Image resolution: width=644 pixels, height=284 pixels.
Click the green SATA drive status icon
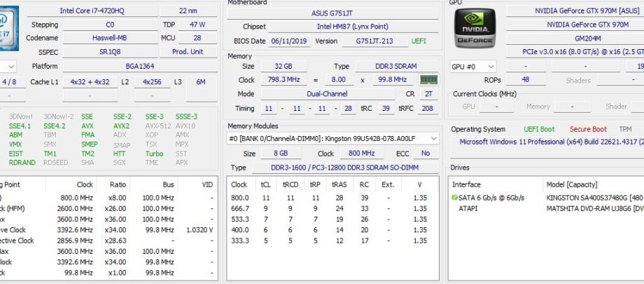(x=454, y=198)
